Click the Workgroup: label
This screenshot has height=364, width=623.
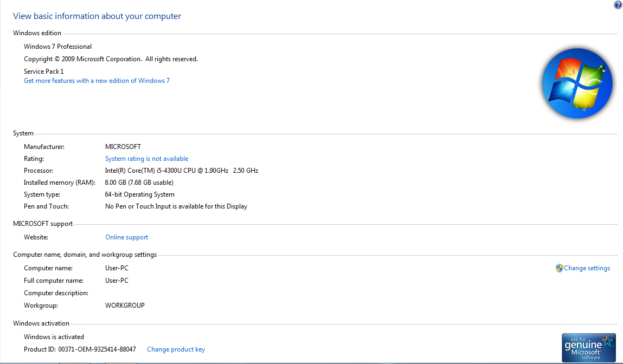41,305
